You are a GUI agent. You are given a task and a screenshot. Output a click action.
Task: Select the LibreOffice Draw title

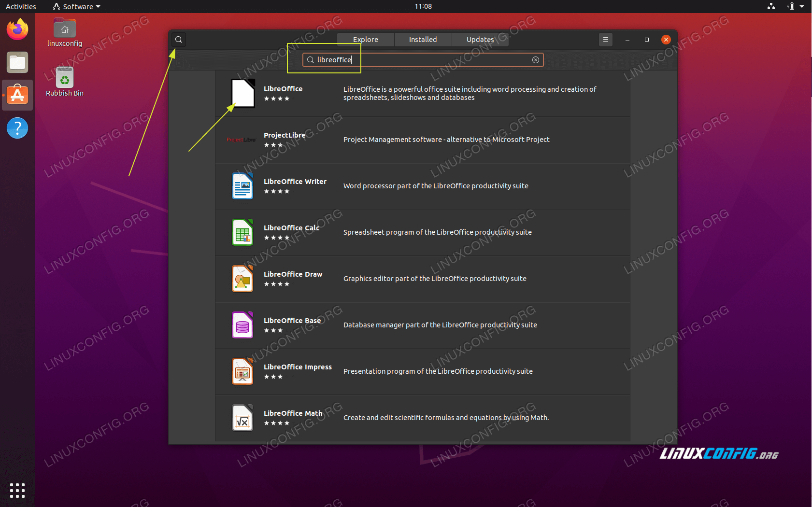pos(293,274)
